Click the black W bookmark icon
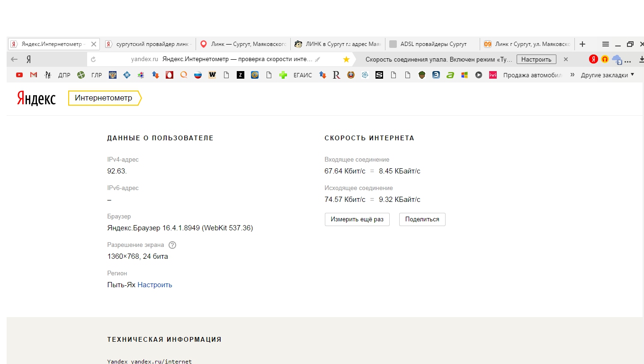 coord(212,75)
